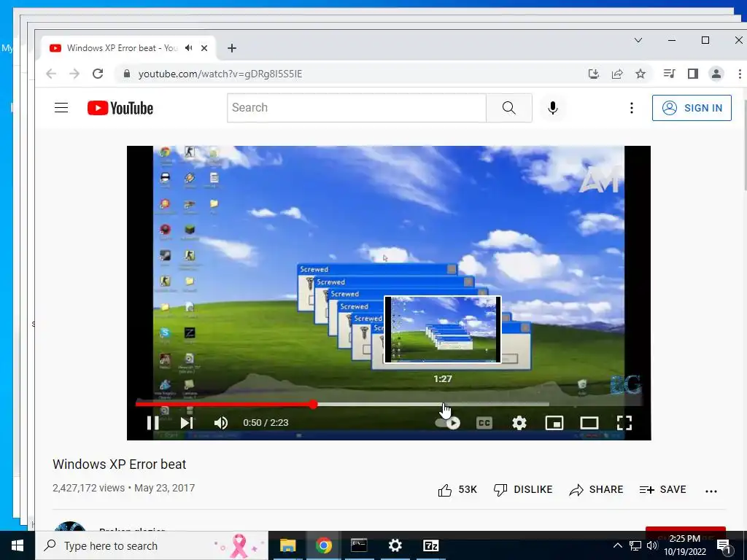Screen dimensions: 747x560
Task: Go forward in Chrome
Action: coord(74,74)
